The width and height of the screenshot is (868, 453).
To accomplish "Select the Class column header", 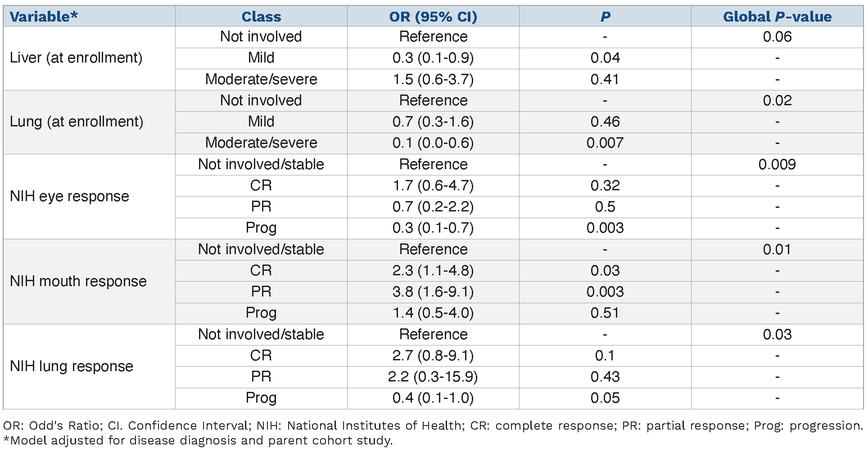I will coord(261,17).
